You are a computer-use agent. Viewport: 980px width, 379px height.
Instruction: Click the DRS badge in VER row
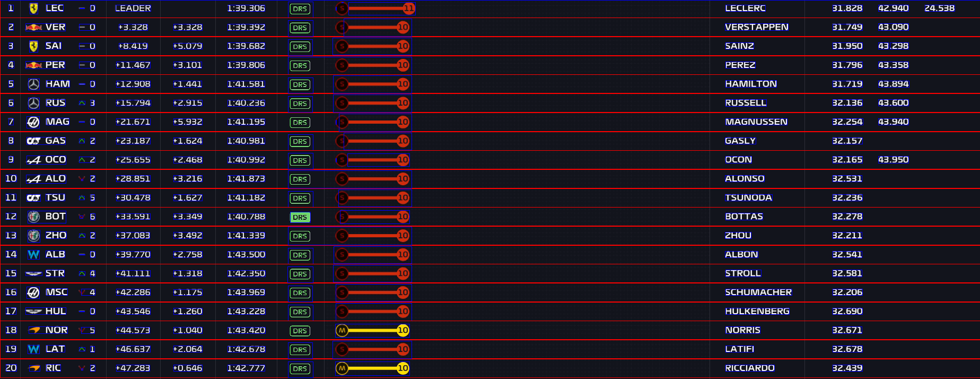[300, 28]
